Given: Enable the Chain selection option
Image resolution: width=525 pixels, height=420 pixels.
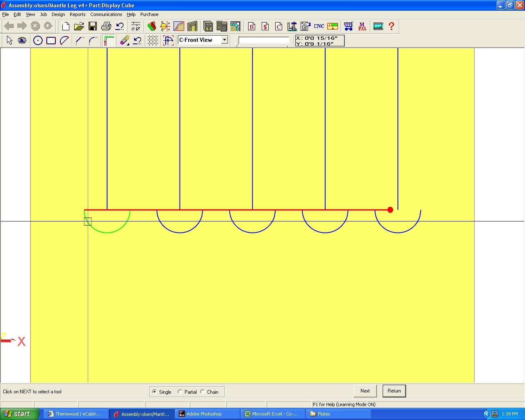Looking at the screenshot, I should (203, 392).
